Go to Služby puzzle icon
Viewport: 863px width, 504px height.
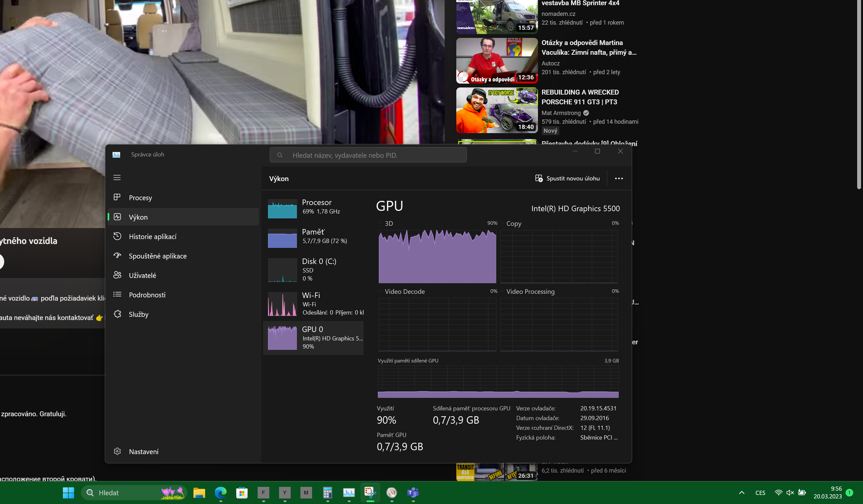tap(117, 314)
